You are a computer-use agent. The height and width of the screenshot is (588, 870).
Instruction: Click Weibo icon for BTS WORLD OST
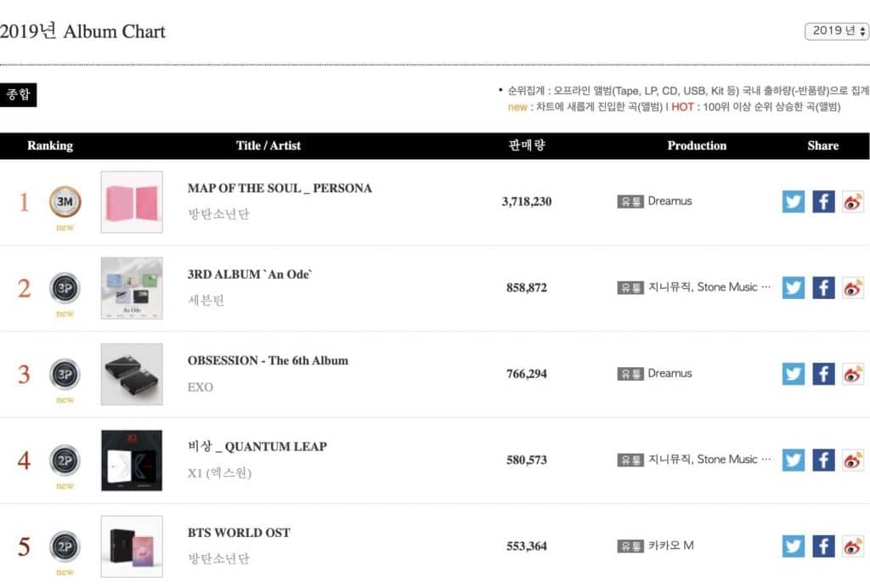[x=853, y=546]
